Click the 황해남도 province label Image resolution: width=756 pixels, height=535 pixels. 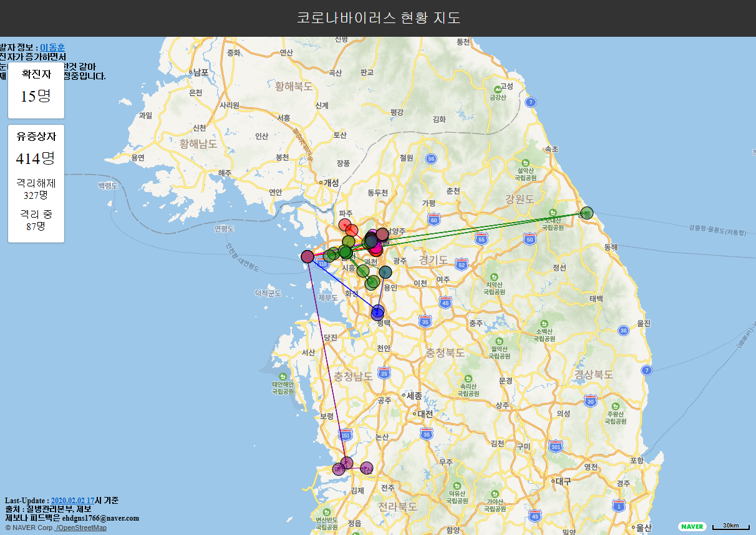[198, 143]
